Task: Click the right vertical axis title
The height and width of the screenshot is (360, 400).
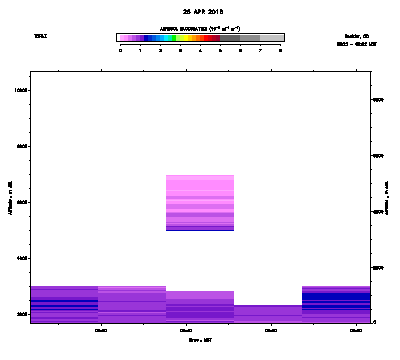Action: click(387, 198)
